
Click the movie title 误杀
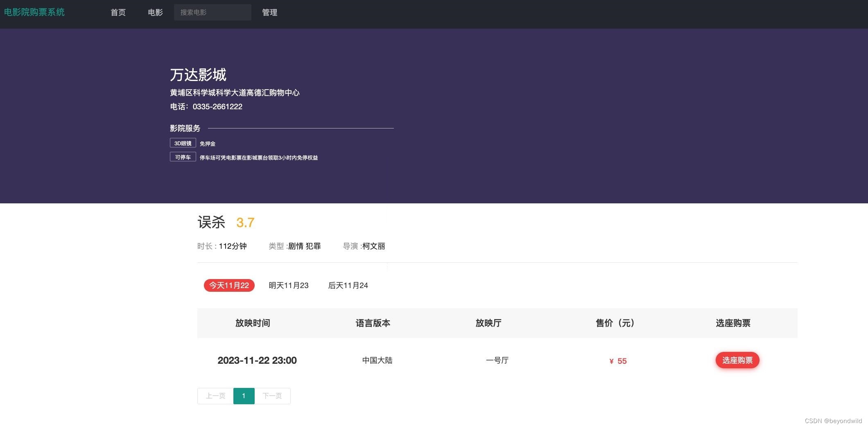coord(211,222)
